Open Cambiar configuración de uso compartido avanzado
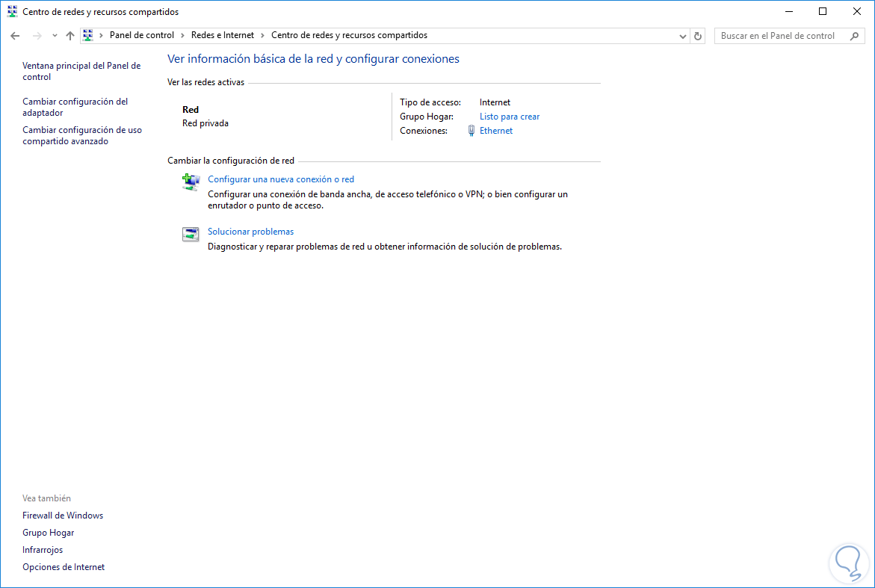 tap(82, 135)
